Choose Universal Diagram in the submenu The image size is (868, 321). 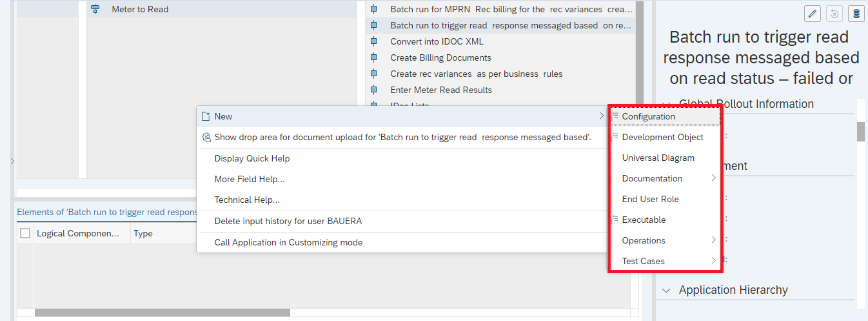point(658,158)
